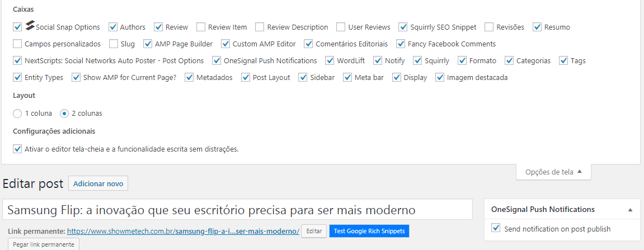This screenshot has height=250, width=644.
Task: Disable the Review box checkbox
Action: click(158, 27)
